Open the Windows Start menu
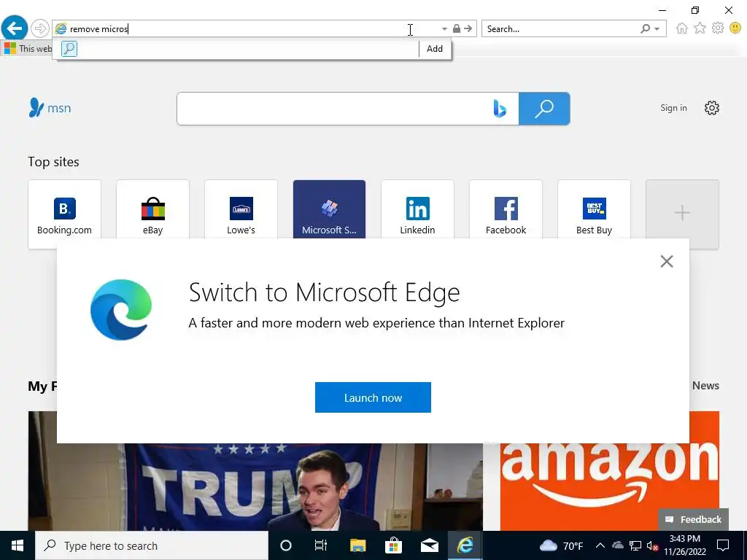 point(18,545)
